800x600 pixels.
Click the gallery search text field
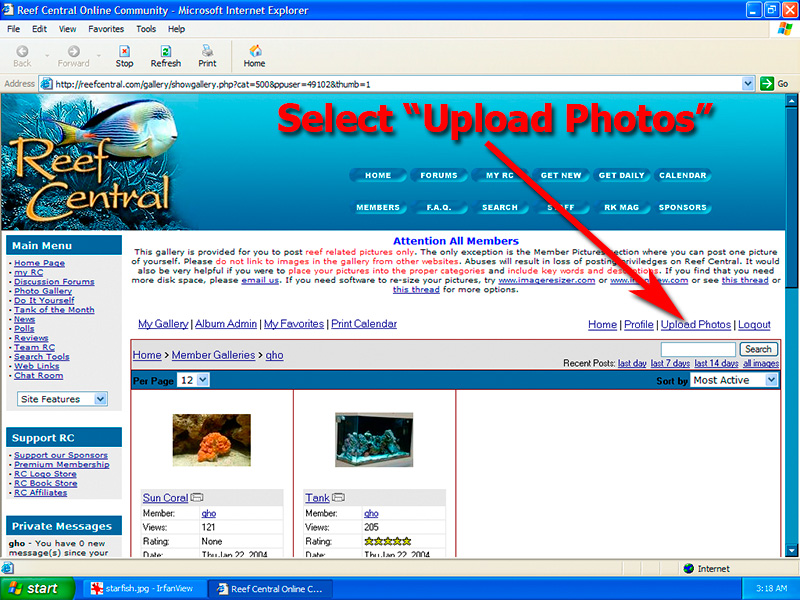point(698,349)
